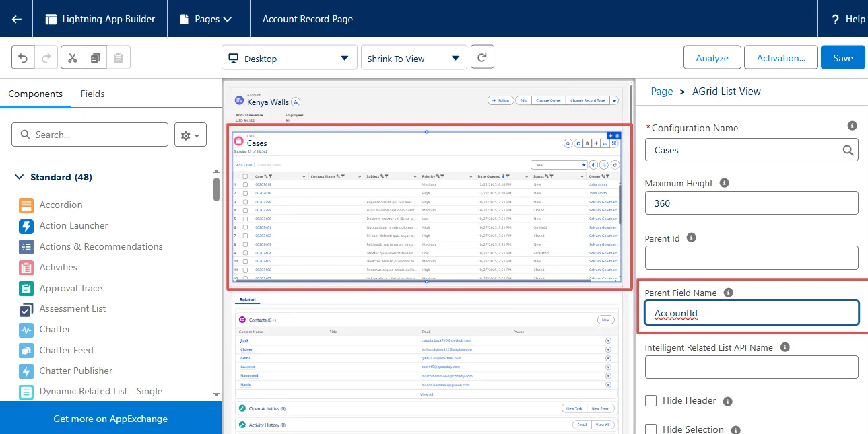The width and height of the screenshot is (868, 434).
Task: Click the info icon beside Parent Id
Action: pyautogui.click(x=691, y=238)
